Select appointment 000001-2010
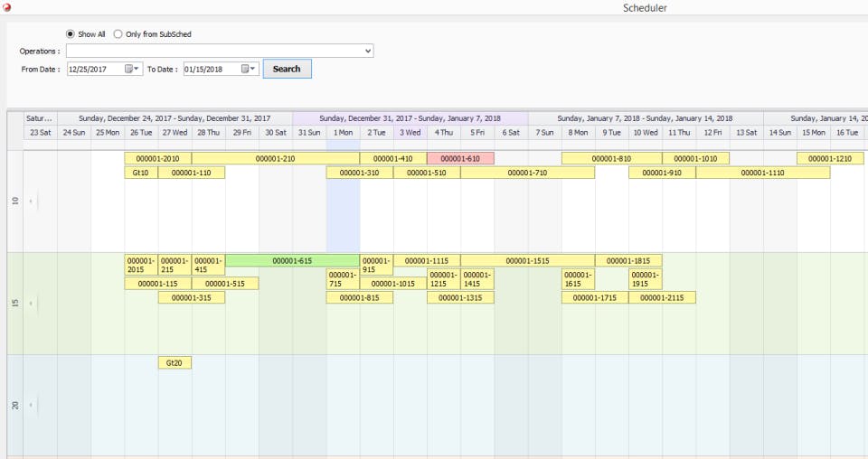The width and height of the screenshot is (868, 459). click(x=157, y=158)
